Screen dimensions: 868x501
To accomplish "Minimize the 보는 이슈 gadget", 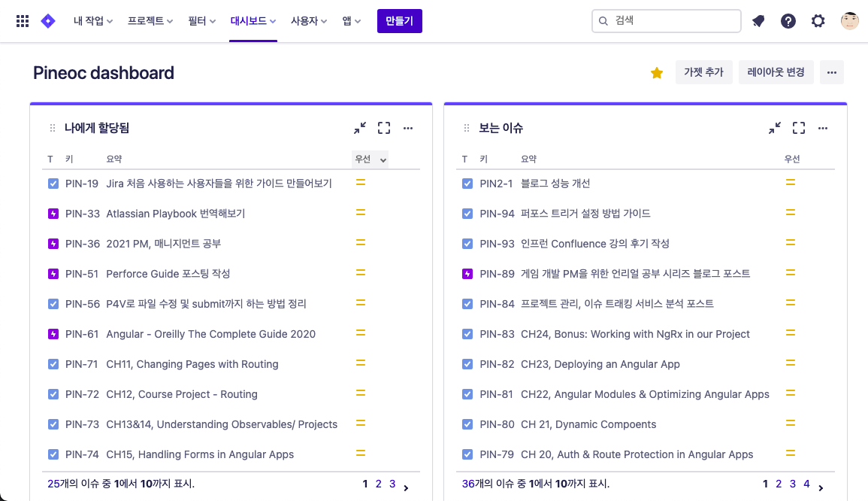I will click(775, 128).
